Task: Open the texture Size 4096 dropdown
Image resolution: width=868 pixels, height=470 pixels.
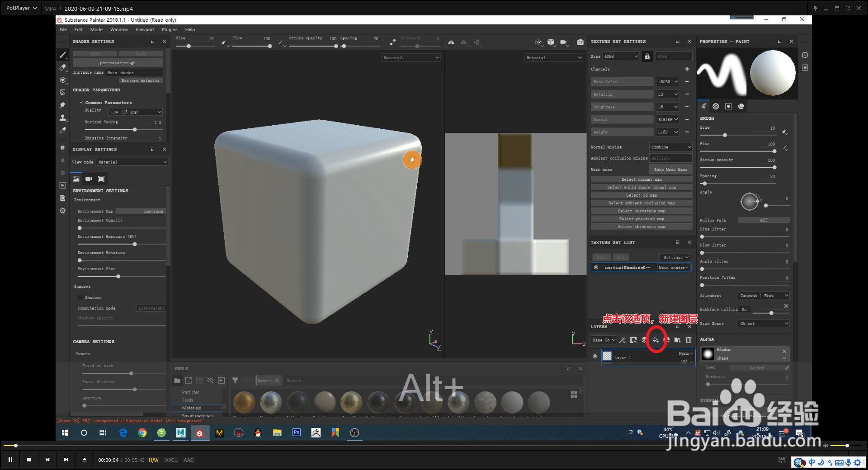Action: 620,56
